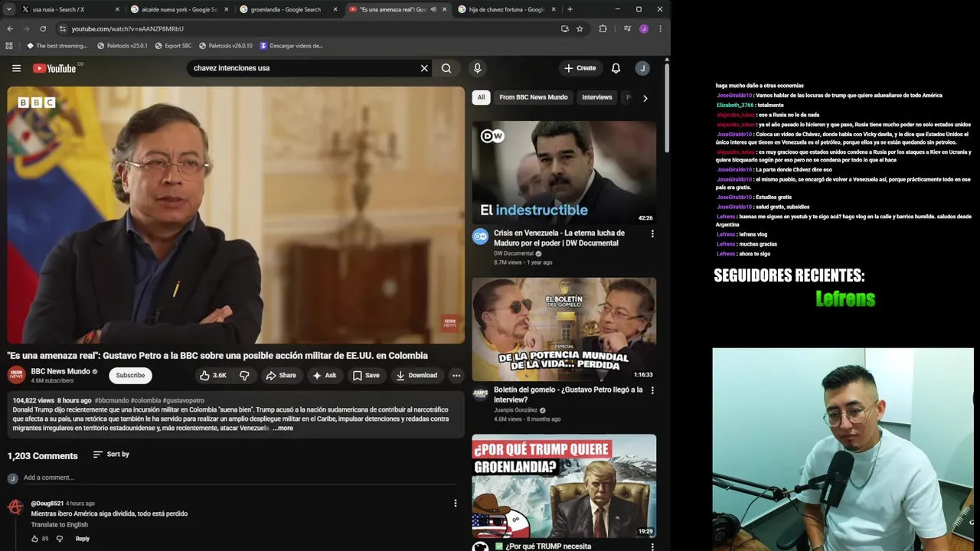The image size is (980, 551).
Task: Open the account avatar menu in YouTube
Action: pos(642,68)
